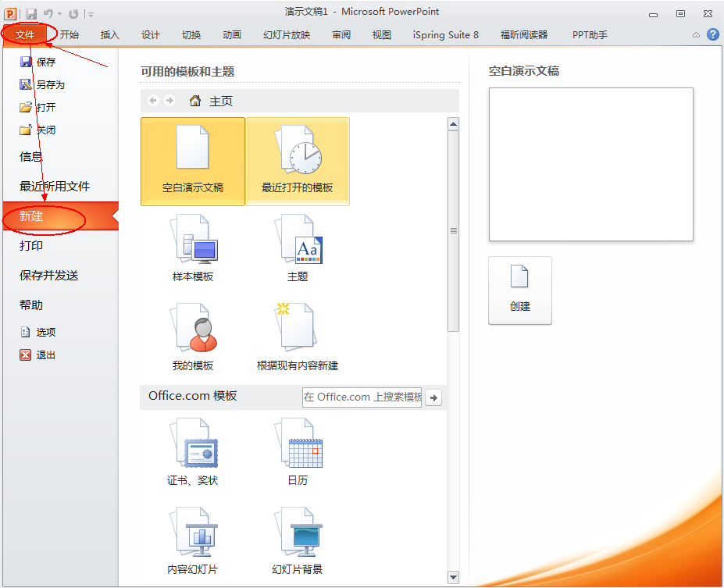Click the Undo arrow in quick access toolbar
The width and height of the screenshot is (724, 588).
pos(48,14)
